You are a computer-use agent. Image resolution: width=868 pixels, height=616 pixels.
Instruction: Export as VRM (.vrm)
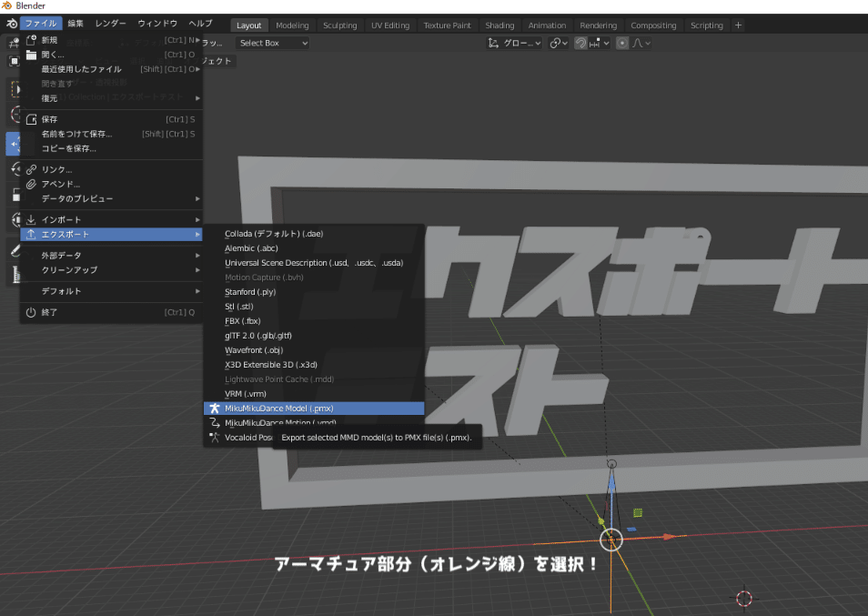point(314,394)
